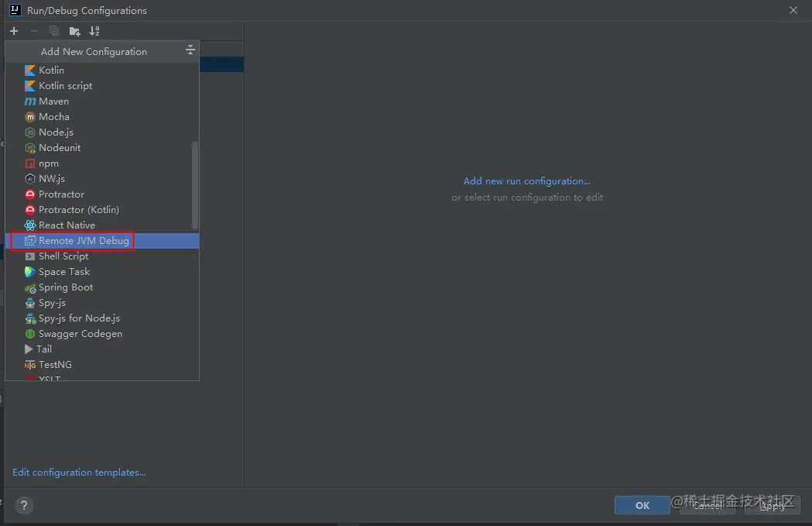Click the Shell Script icon

pyautogui.click(x=30, y=256)
